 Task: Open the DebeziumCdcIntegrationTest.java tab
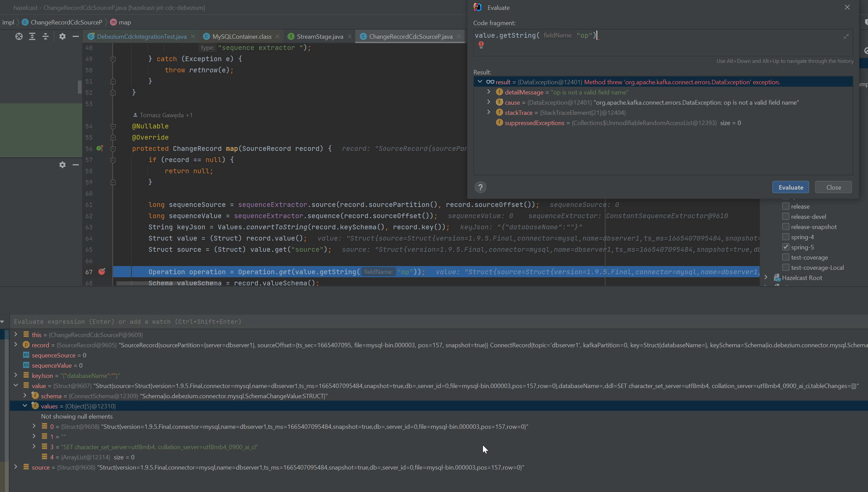[142, 36]
